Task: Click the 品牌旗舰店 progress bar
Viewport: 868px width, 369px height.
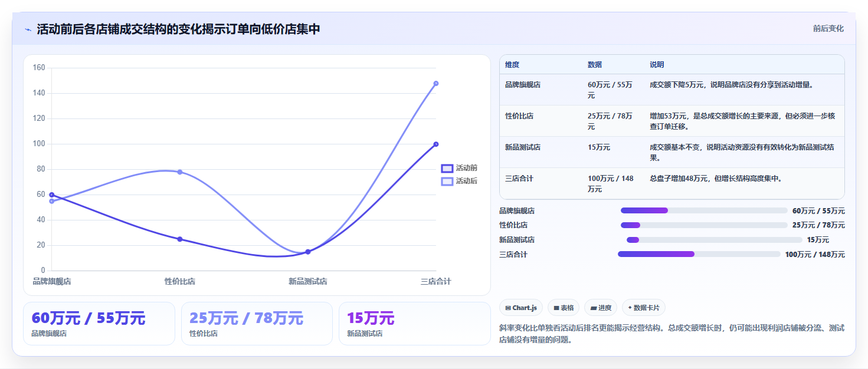Action: 704,210
